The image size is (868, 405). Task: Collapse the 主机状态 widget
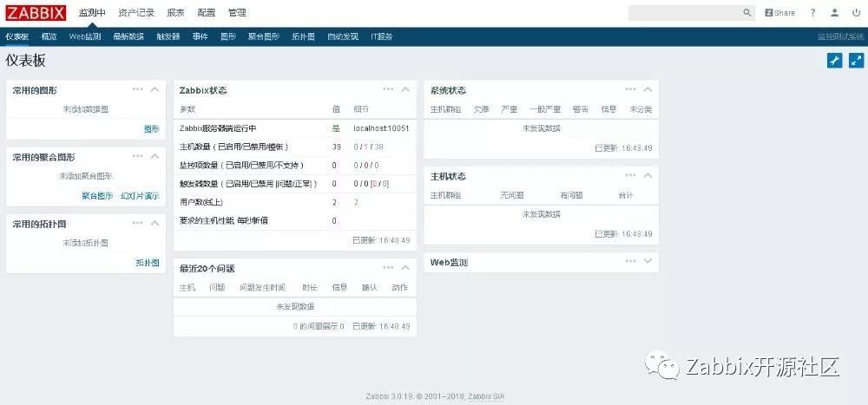click(x=648, y=176)
